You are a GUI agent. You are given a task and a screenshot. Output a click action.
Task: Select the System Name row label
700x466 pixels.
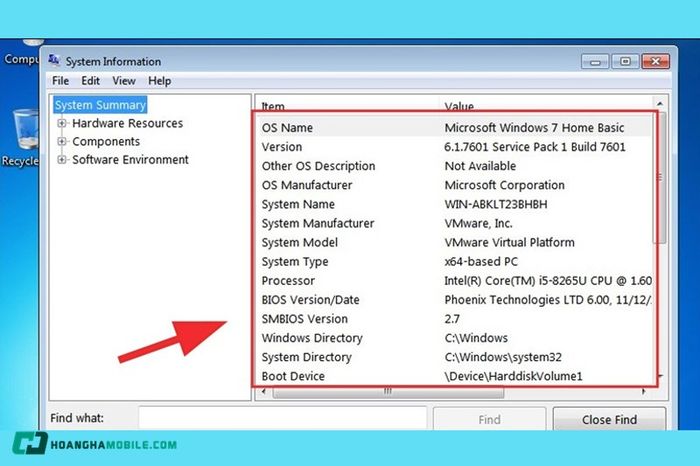298,204
